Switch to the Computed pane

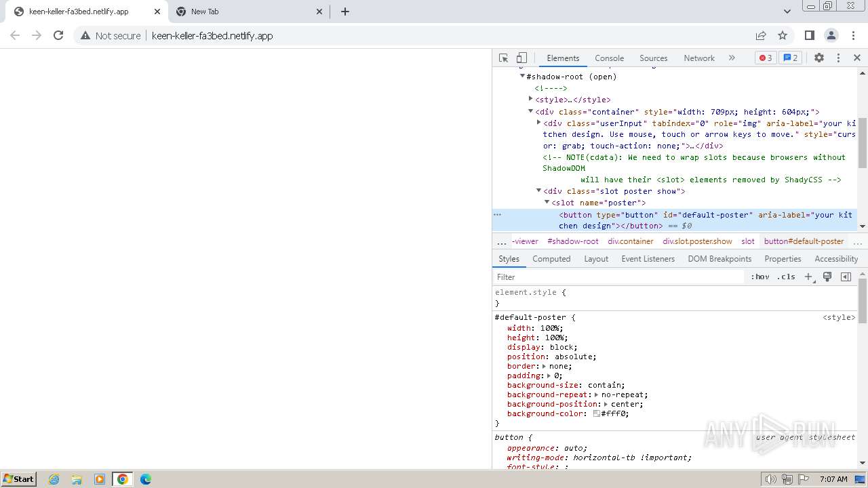point(551,259)
